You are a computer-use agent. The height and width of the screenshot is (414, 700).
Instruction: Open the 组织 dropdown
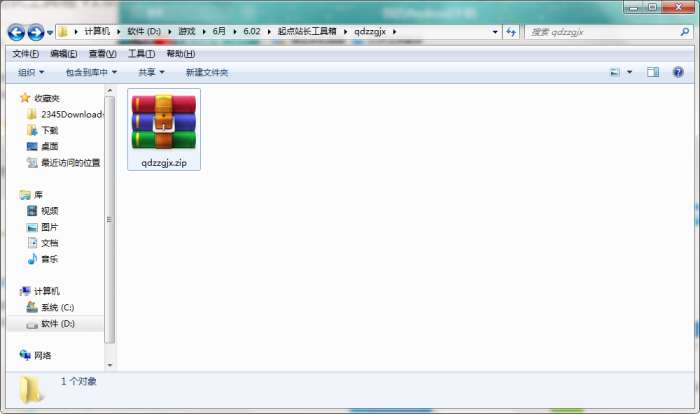coord(31,72)
